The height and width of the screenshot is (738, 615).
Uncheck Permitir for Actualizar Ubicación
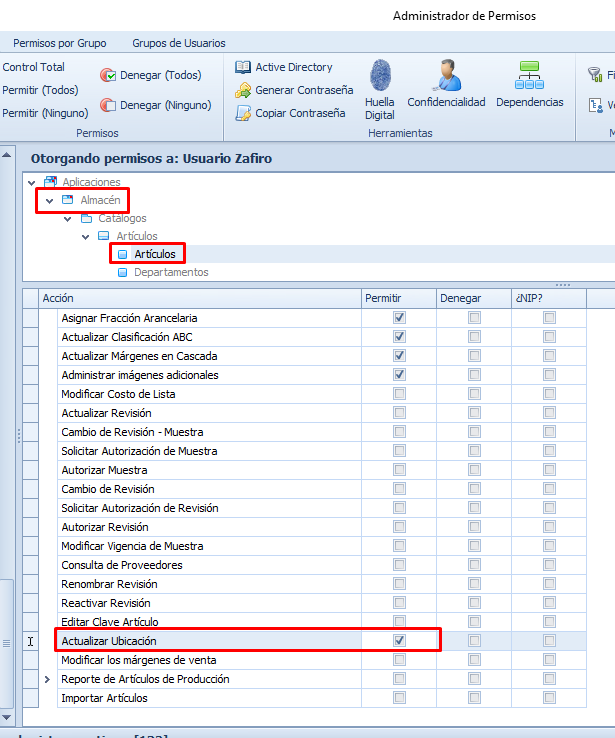coord(400,641)
